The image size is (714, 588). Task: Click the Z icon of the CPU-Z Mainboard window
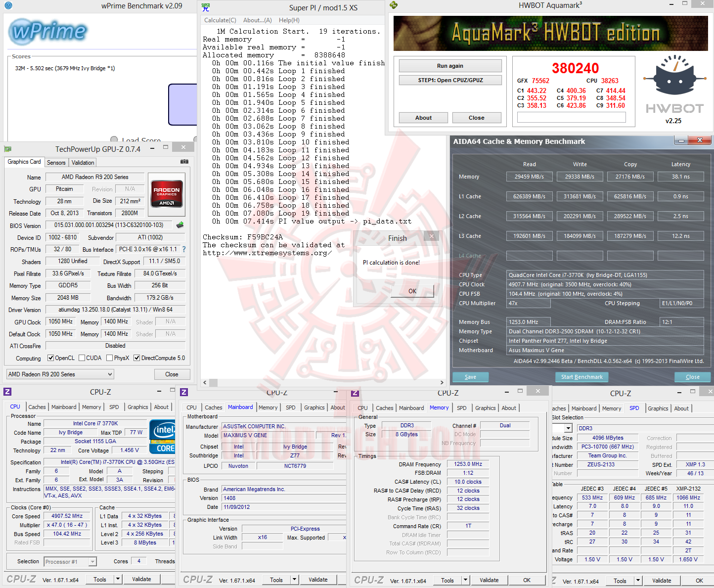[184, 392]
